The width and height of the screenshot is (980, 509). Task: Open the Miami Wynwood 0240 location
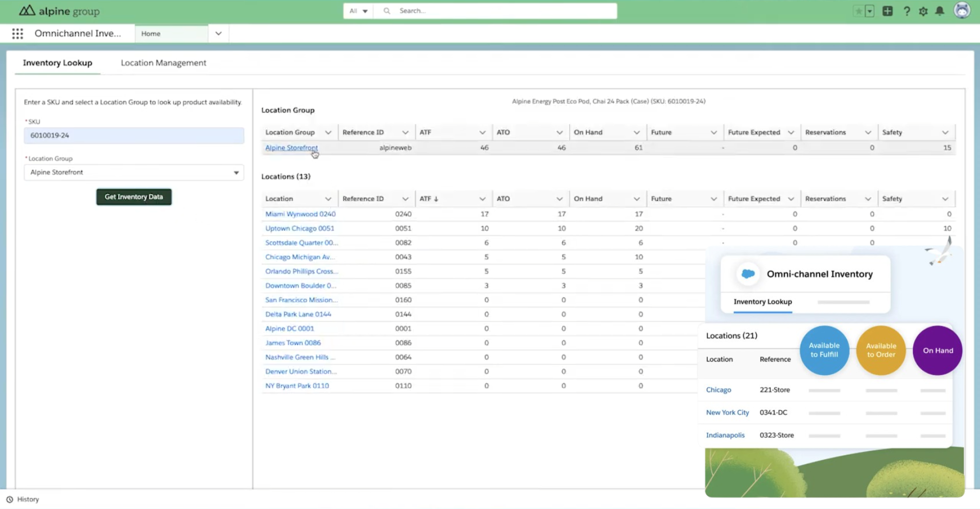tap(300, 214)
